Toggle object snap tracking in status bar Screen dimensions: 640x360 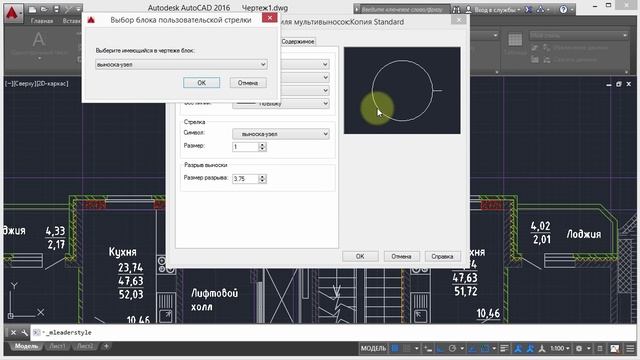[x=472, y=349]
